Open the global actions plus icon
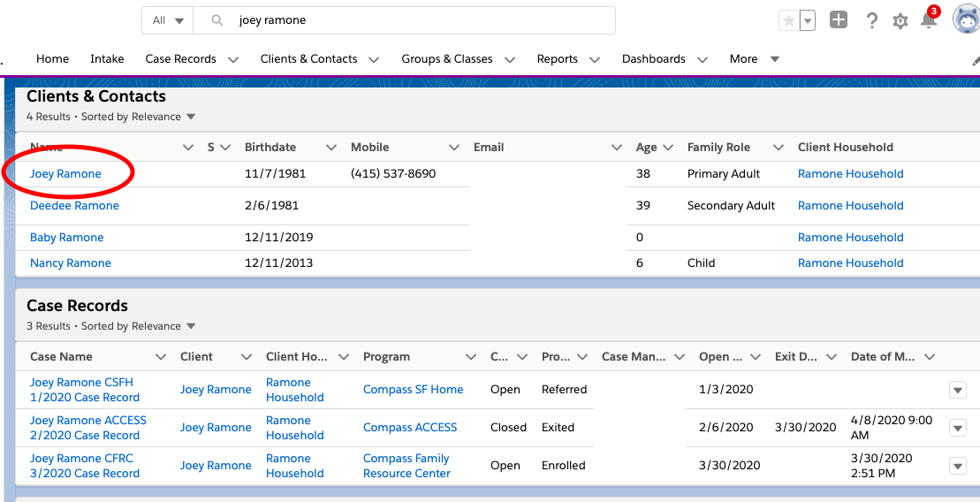This screenshot has width=980, height=502. [839, 20]
